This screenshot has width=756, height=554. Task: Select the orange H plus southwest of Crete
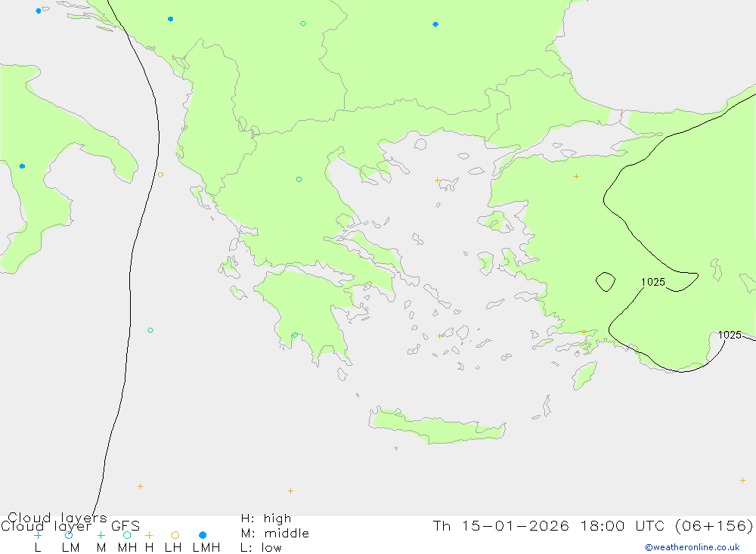[x=290, y=491]
